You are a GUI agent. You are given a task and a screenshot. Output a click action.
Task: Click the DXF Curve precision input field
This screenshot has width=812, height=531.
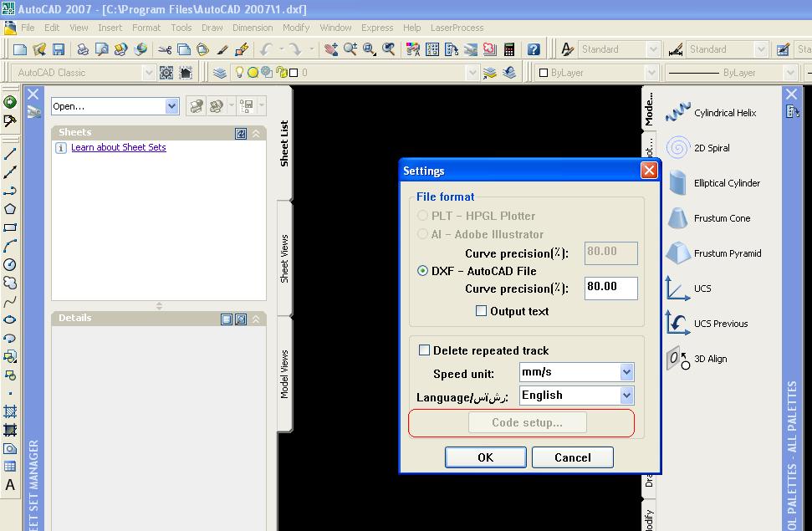610,288
